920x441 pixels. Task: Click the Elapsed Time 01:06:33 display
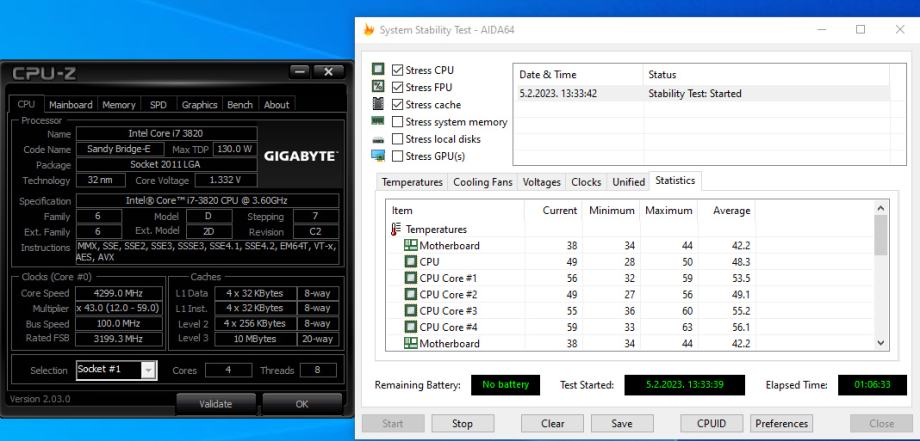click(x=872, y=385)
